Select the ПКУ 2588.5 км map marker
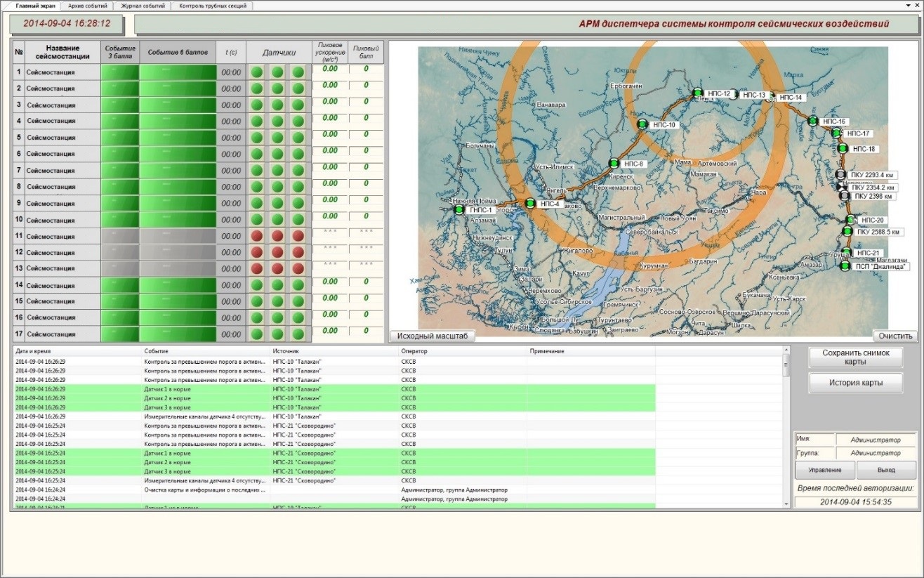Screen dimensions: 924x578 coord(847,231)
